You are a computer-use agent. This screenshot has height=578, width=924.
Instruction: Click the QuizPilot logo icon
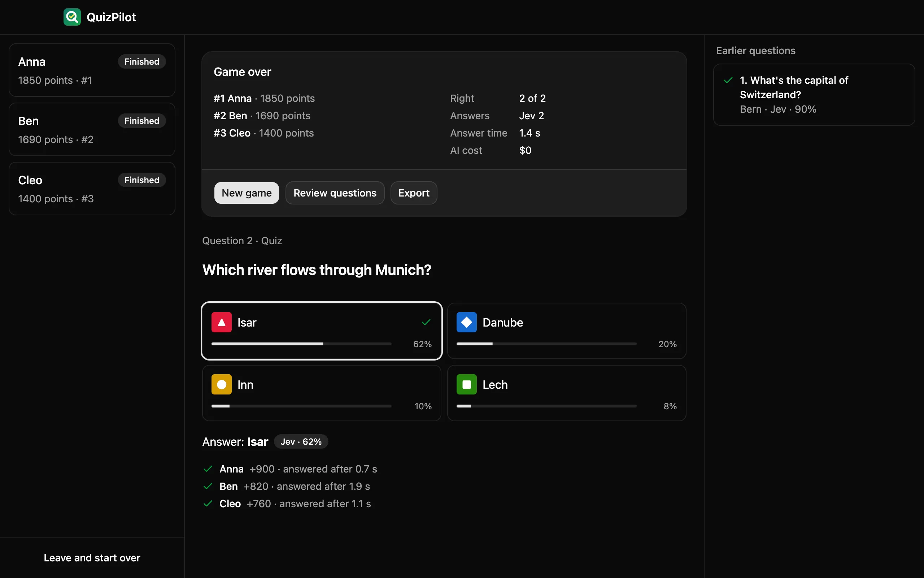click(x=72, y=17)
